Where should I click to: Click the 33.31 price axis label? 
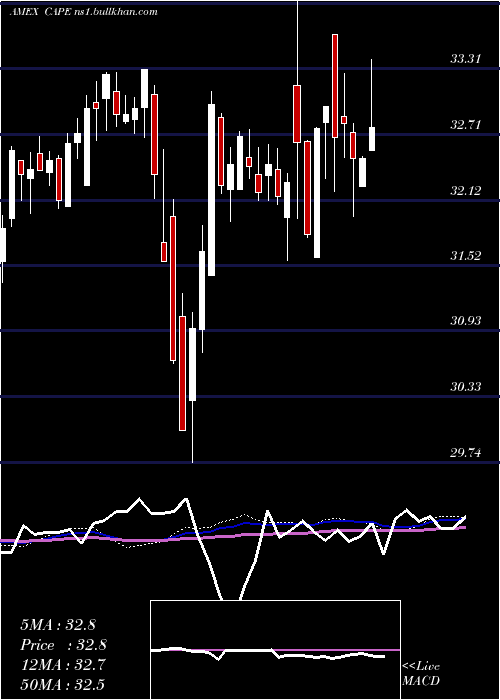[466, 58]
